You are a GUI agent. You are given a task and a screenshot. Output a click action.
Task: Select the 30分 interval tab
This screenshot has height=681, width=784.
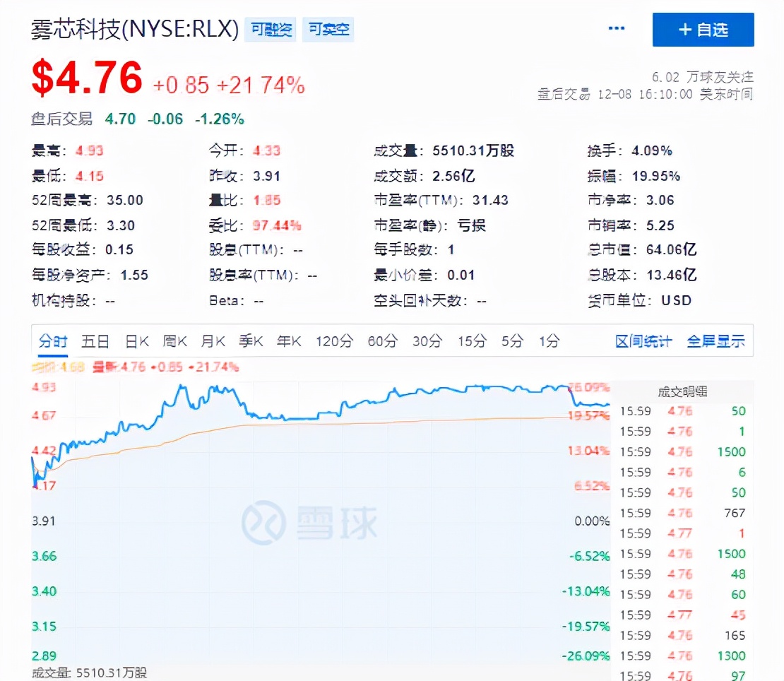(x=427, y=341)
